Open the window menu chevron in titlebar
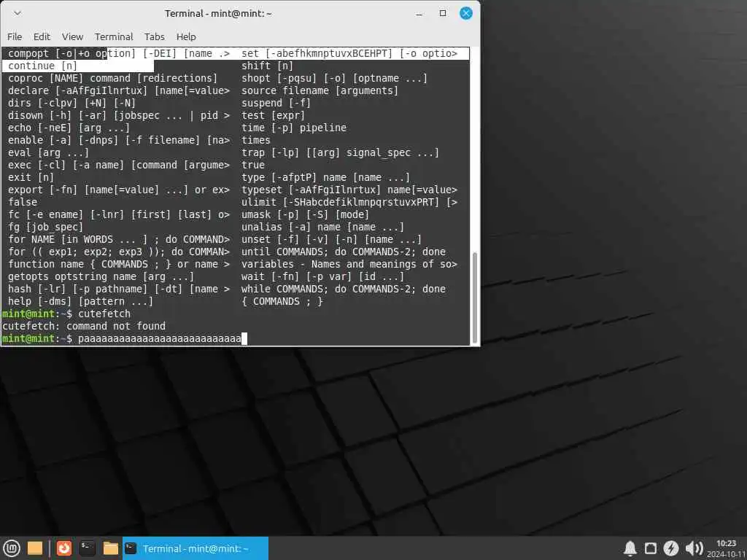Viewport: 747px width, 560px height. 18,13
